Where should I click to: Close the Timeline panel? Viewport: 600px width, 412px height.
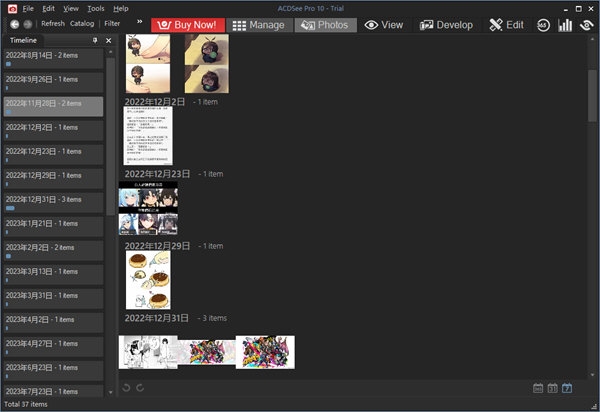109,41
